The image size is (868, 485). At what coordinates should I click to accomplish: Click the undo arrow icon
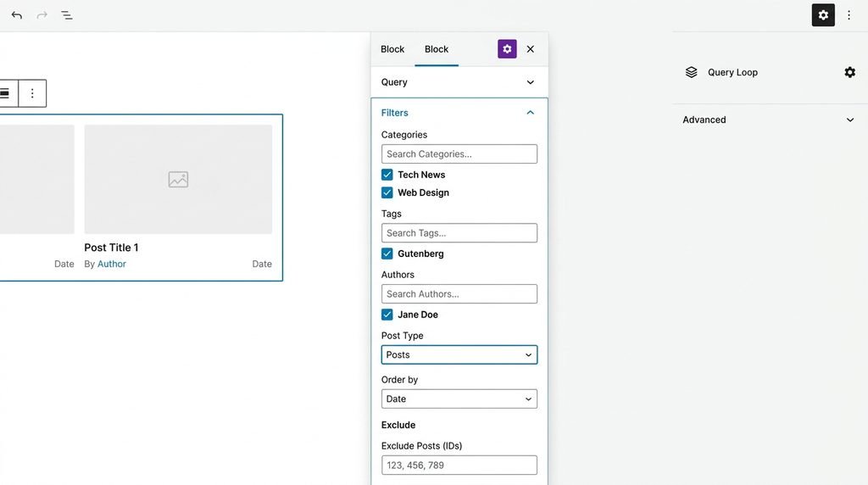(17, 15)
